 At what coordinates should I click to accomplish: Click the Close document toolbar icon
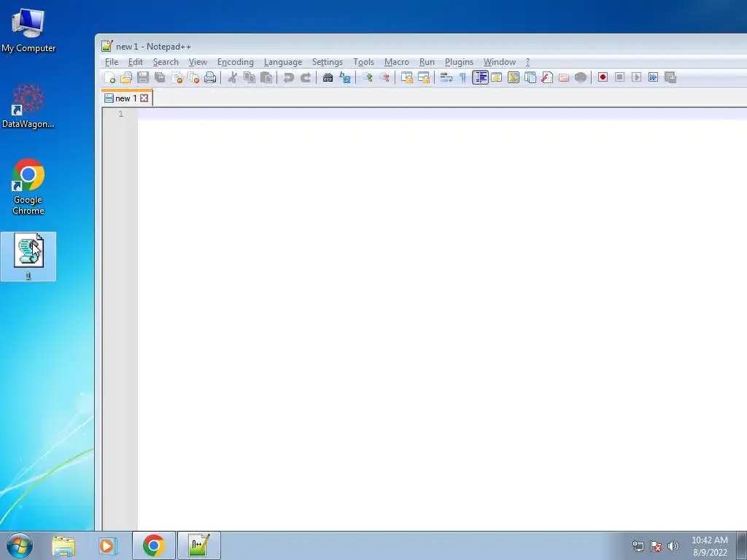(x=177, y=77)
